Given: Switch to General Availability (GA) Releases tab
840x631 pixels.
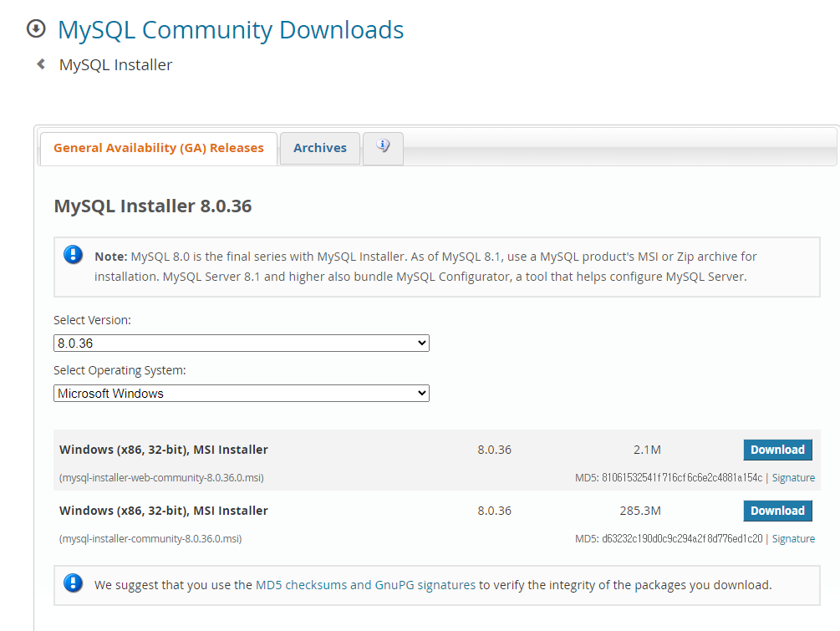Looking at the screenshot, I should (159, 148).
